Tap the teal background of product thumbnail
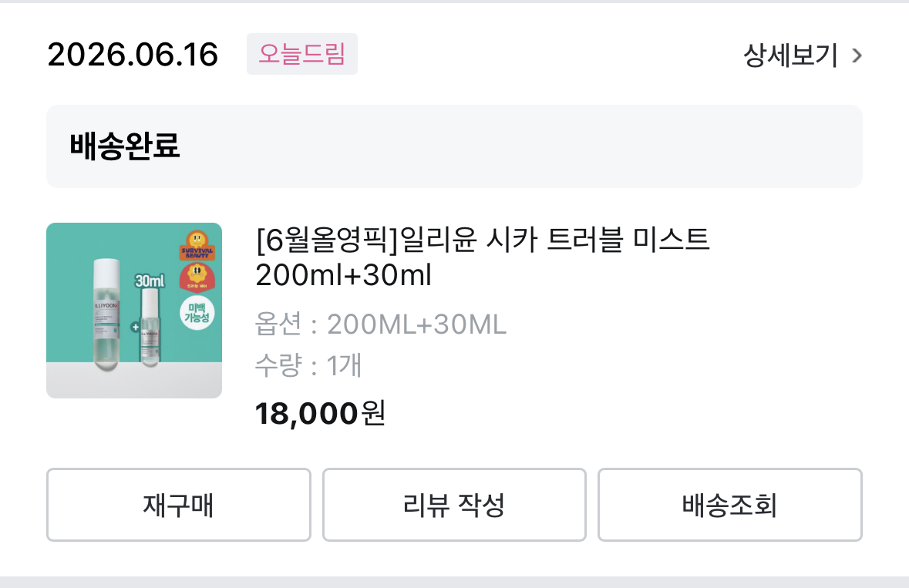Screen dimensions: 909x588 [x=69, y=249]
